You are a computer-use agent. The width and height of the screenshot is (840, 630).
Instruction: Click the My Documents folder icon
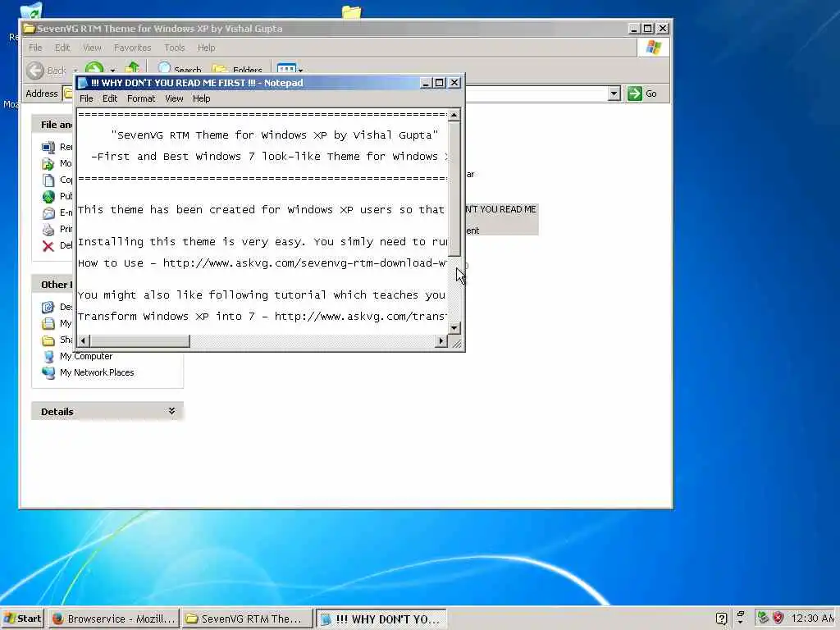click(48, 323)
